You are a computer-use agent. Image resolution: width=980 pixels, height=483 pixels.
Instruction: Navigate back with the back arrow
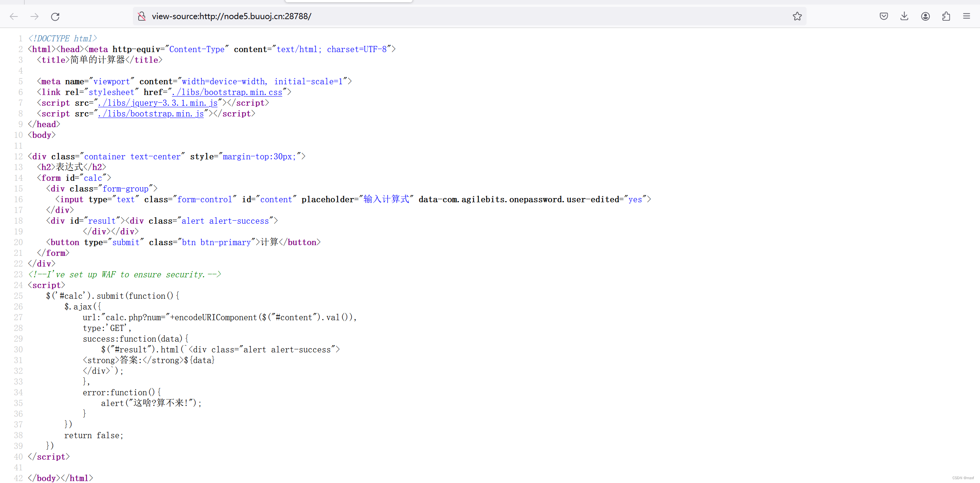[x=13, y=16]
